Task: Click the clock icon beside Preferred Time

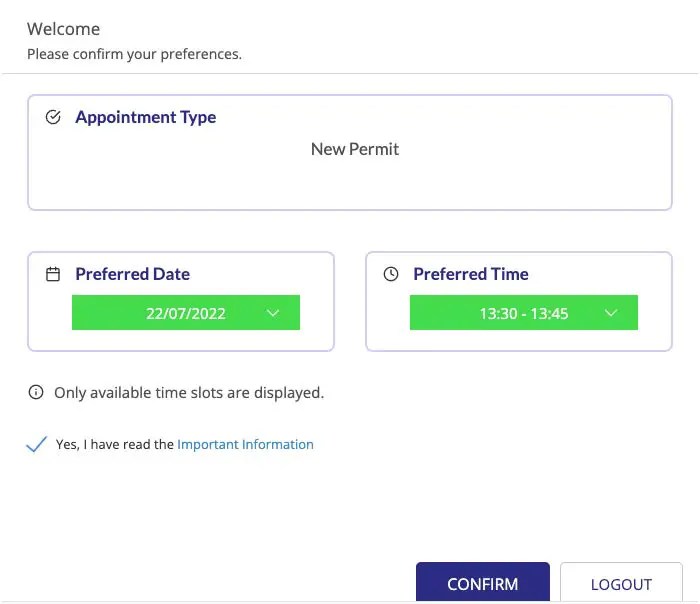Action: tap(391, 274)
